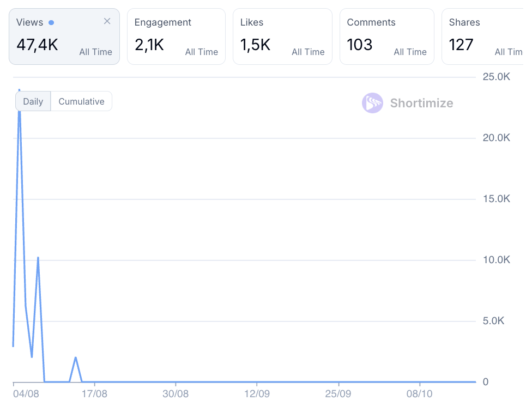
Task: Switch chart to Daily view
Action: click(33, 101)
